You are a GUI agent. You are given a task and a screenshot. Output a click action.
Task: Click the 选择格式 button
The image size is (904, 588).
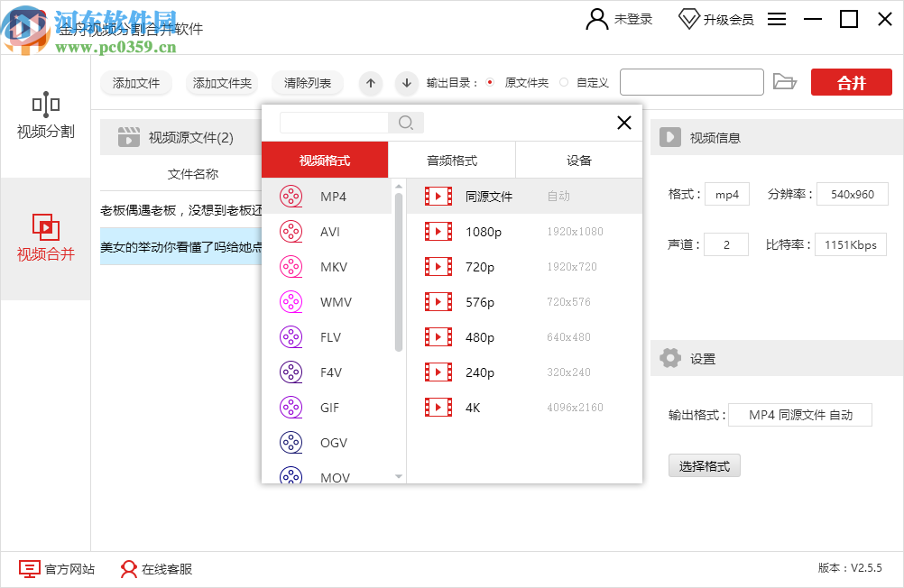pyautogui.click(x=704, y=465)
